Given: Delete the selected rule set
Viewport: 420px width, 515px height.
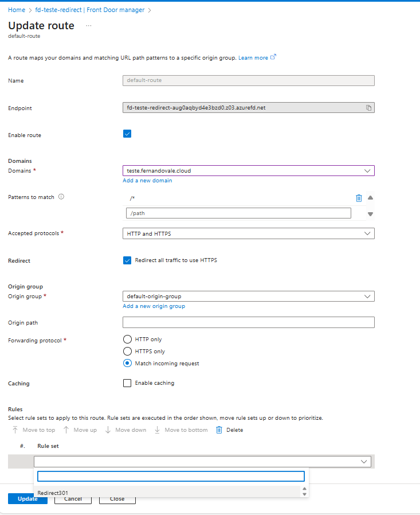Looking at the screenshot, I should coord(230,430).
